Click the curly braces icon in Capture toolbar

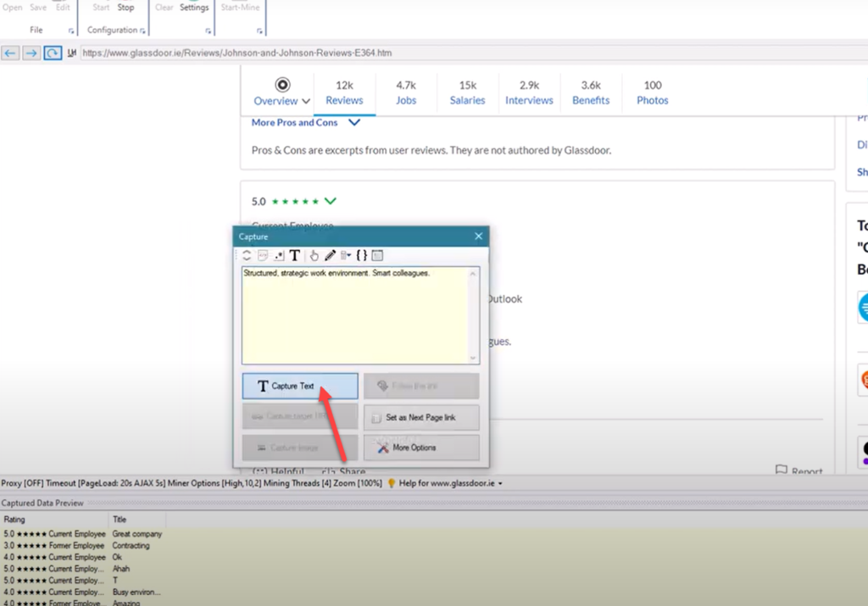click(x=362, y=255)
